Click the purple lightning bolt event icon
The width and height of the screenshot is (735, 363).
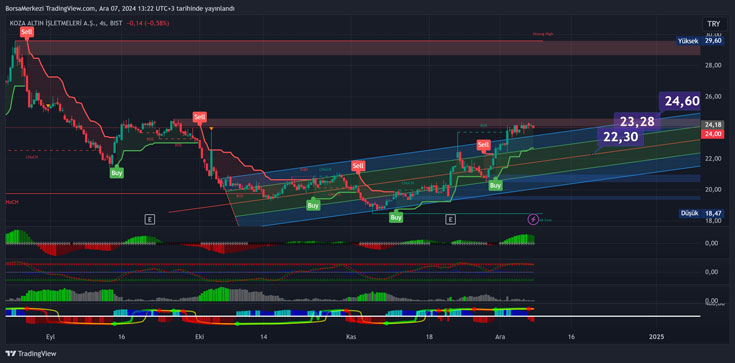pos(533,219)
